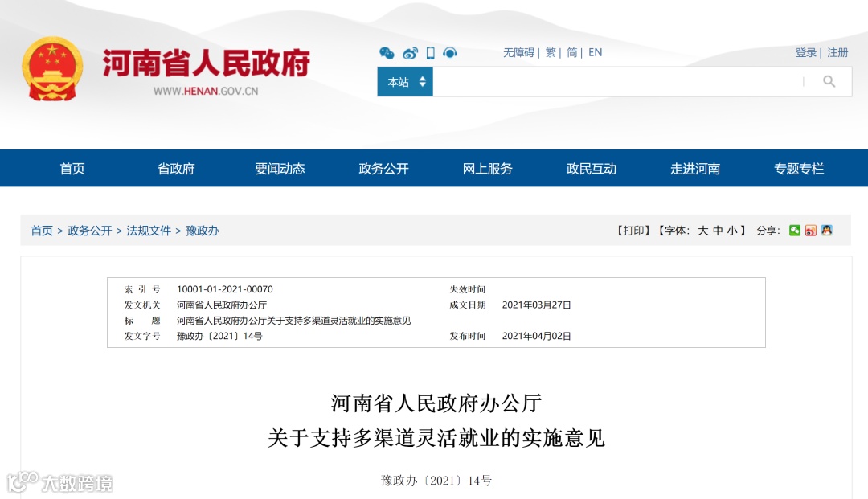
Task: Go to 豫政办 in the breadcrumb
Action: (202, 231)
